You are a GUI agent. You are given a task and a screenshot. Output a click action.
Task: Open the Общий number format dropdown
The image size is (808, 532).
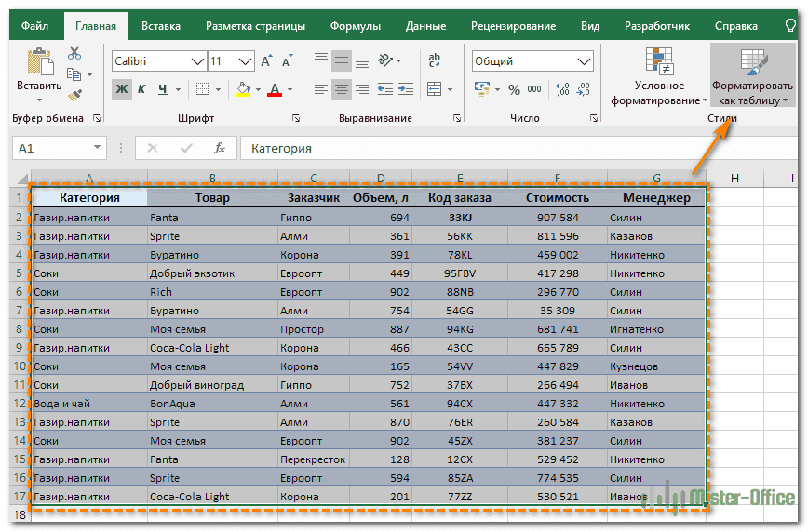click(584, 61)
